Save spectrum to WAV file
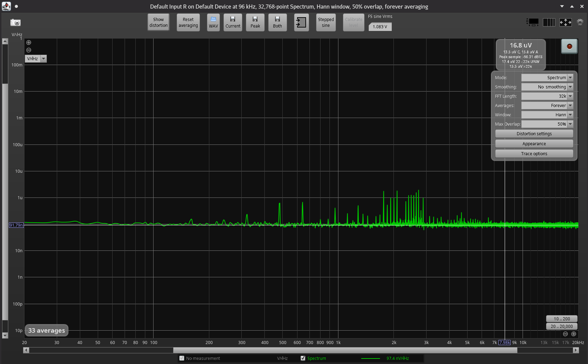This screenshot has height=364, width=588. coord(213,22)
